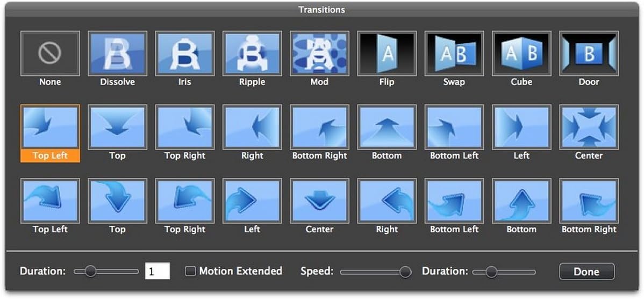Screen dimensions: 644x299
Task: Click the duration value input field
Action: (158, 272)
